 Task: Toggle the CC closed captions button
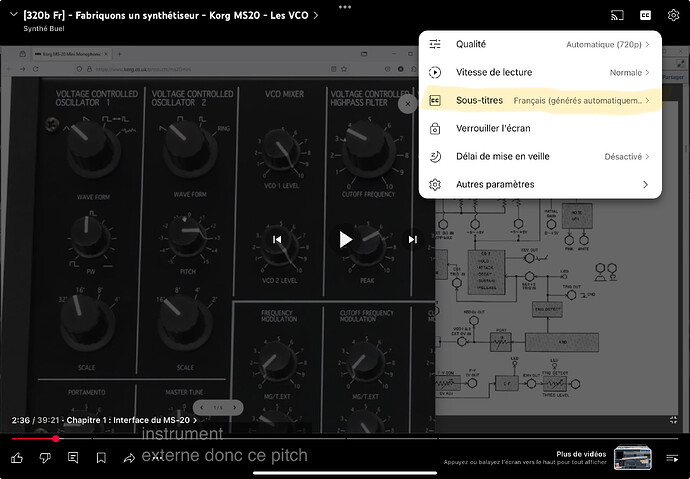coord(645,15)
